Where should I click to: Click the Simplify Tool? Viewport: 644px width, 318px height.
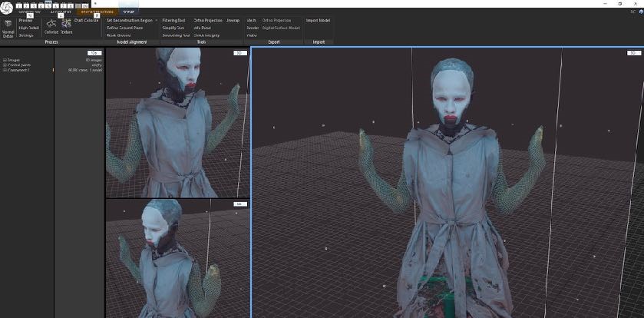pos(172,28)
